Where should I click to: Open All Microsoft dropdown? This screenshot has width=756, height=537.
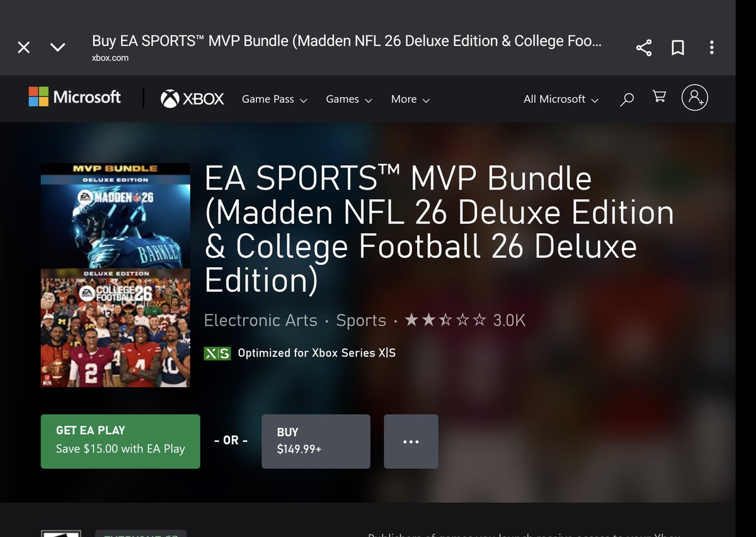pos(561,100)
